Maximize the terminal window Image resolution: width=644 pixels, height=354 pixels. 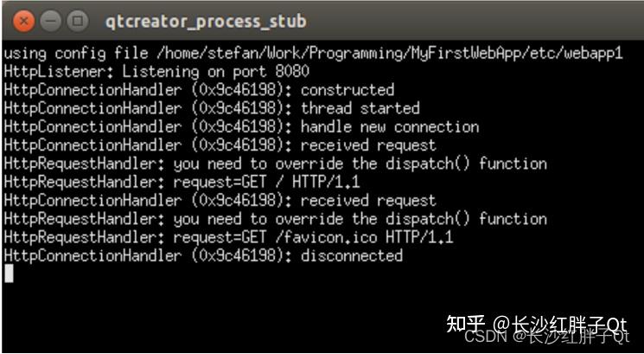coord(78,21)
